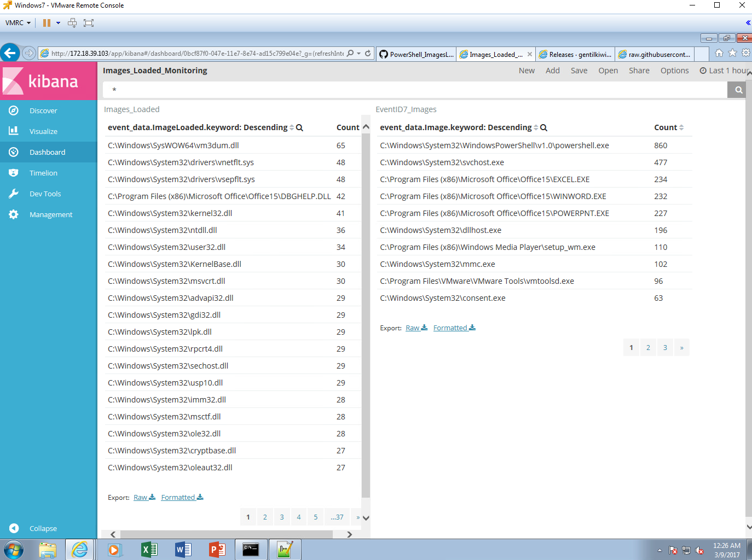Refresh the page in Internet Explorer
Image resolution: width=752 pixels, height=560 pixels.
[x=368, y=54]
